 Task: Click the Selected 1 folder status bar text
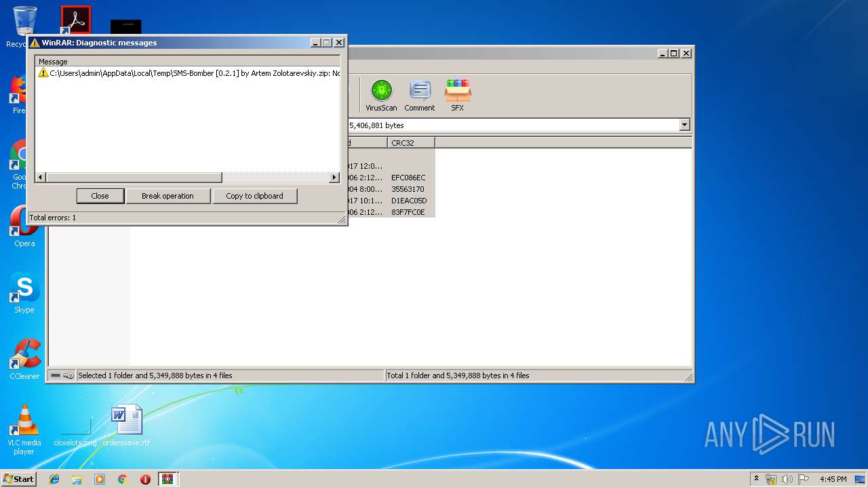click(155, 375)
